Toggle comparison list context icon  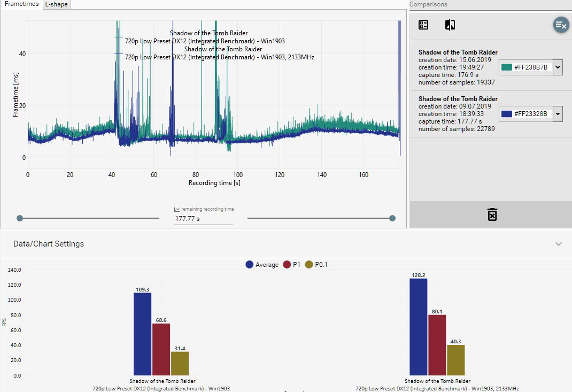(423, 25)
